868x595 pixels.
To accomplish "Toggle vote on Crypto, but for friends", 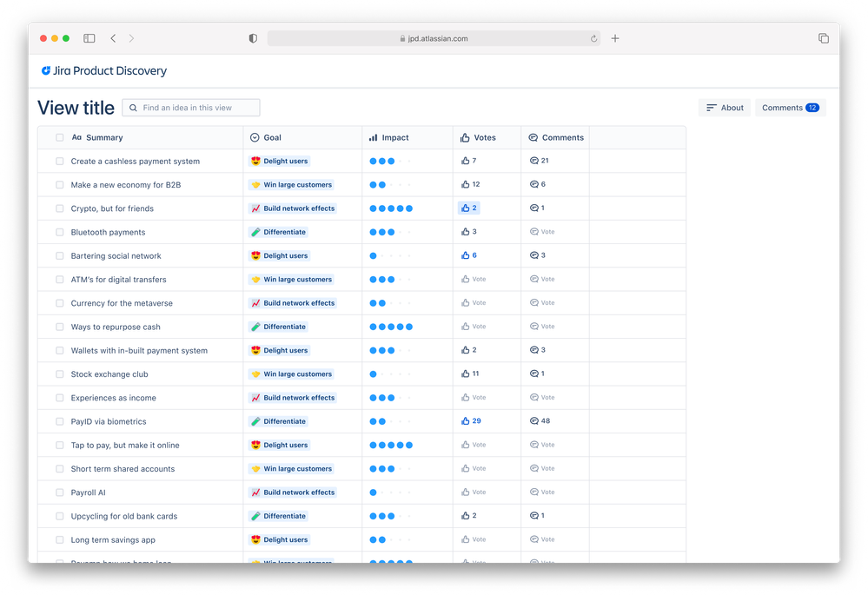I will tap(469, 208).
